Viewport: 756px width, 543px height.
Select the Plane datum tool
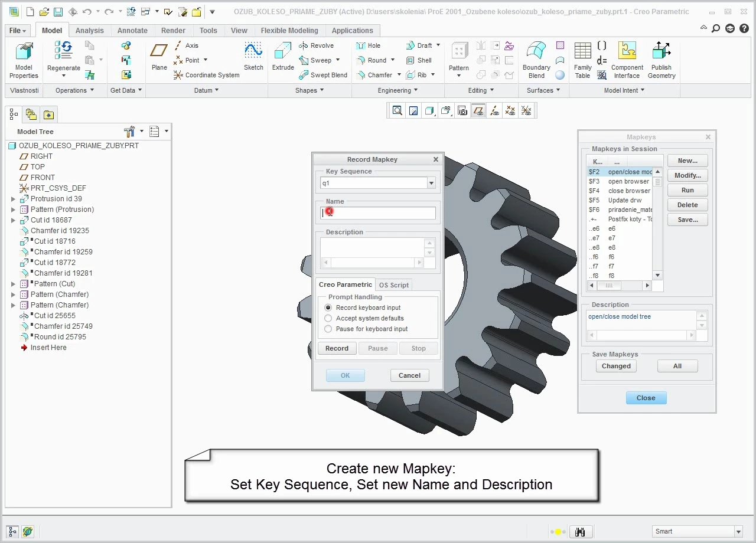[x=159, y=57]
